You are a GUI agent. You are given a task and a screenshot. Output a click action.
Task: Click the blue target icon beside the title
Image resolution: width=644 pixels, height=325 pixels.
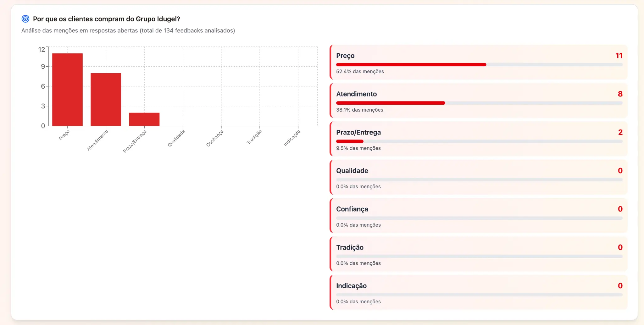click(25, 19)
